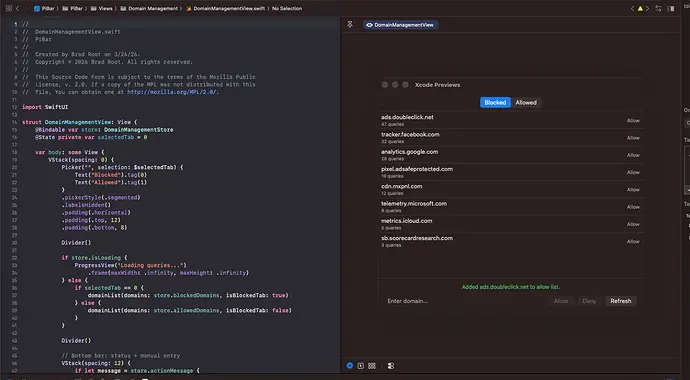Click the dimmed Deny button
The width and height of the screenshot is (690, 380).
pos(589,301)
